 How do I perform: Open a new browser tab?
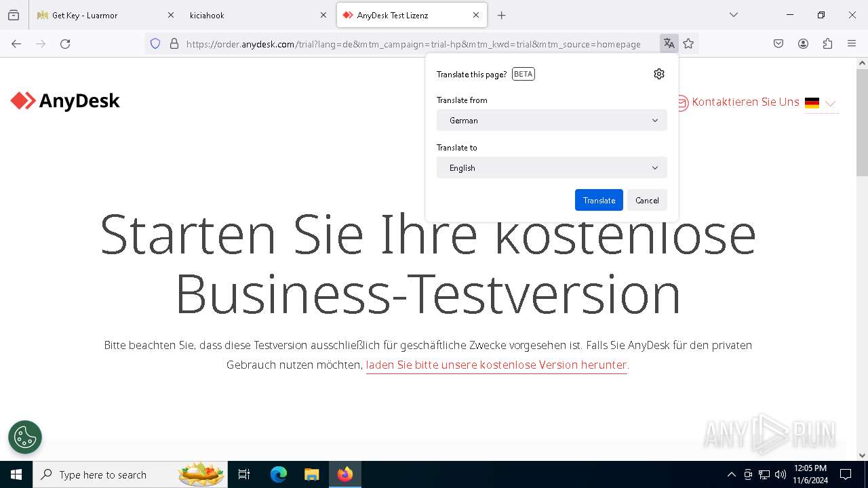502,15
